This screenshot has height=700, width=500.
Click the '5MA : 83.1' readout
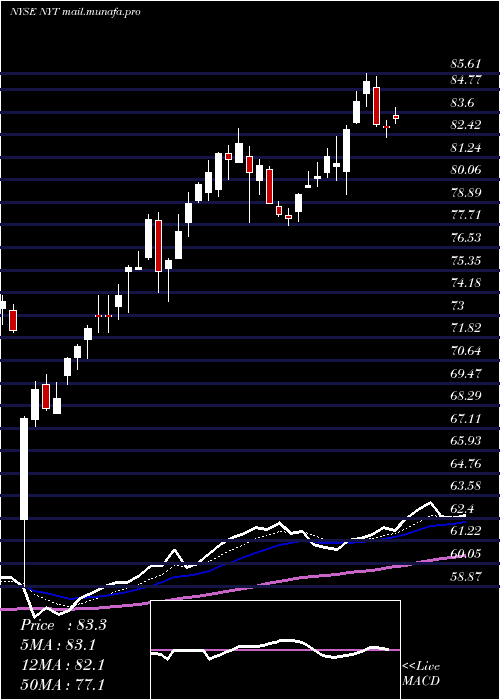[x=58, y=645]
